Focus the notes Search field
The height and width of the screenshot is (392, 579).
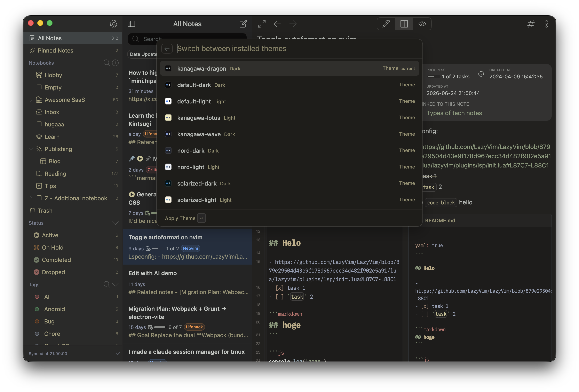[187, 39]
